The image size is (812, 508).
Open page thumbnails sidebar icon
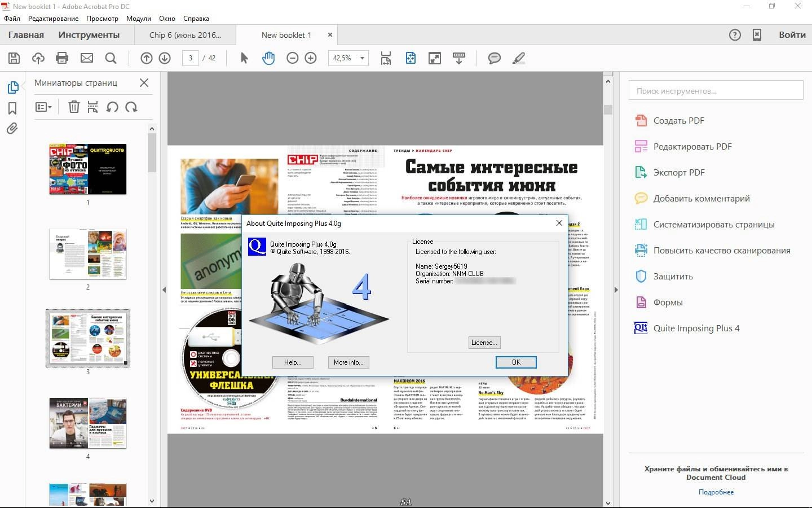(x=12, y=87)
